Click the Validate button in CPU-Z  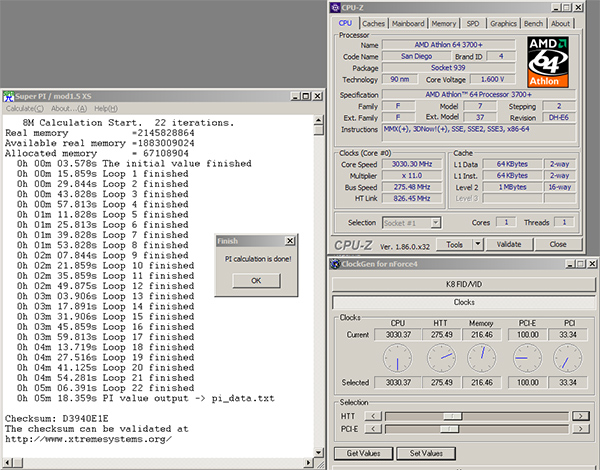(509, 245)
